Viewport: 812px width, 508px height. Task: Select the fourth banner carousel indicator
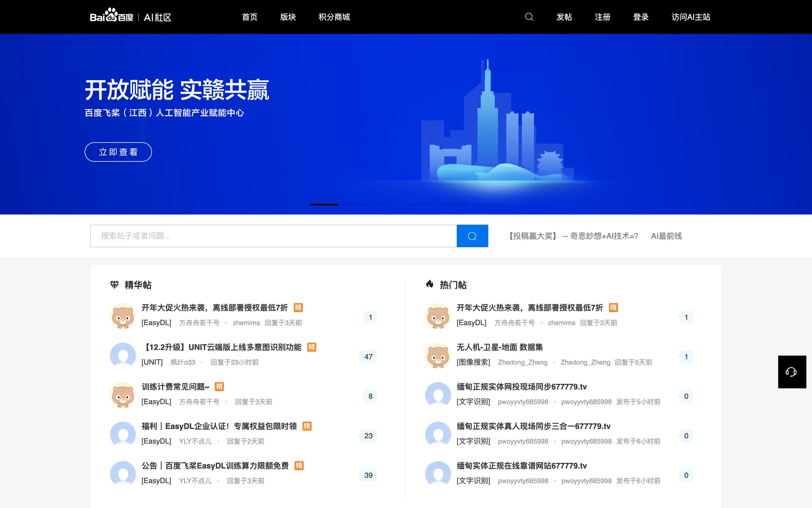click(422, 204)
